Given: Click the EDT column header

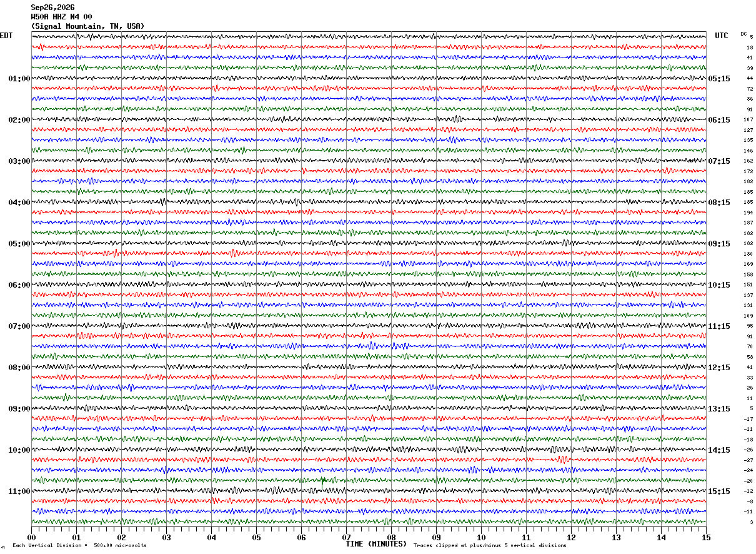Looking at the screenshot, I should click(6, 36).
